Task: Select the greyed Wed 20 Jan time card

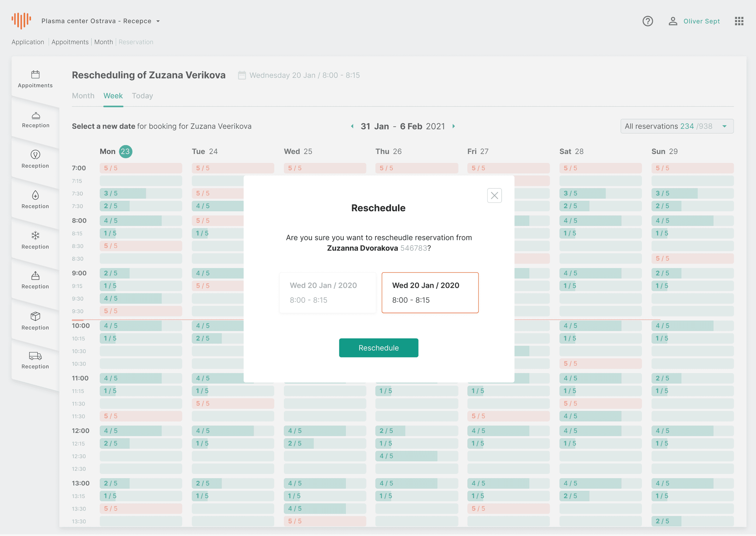Action: click(x=327, y=293)
